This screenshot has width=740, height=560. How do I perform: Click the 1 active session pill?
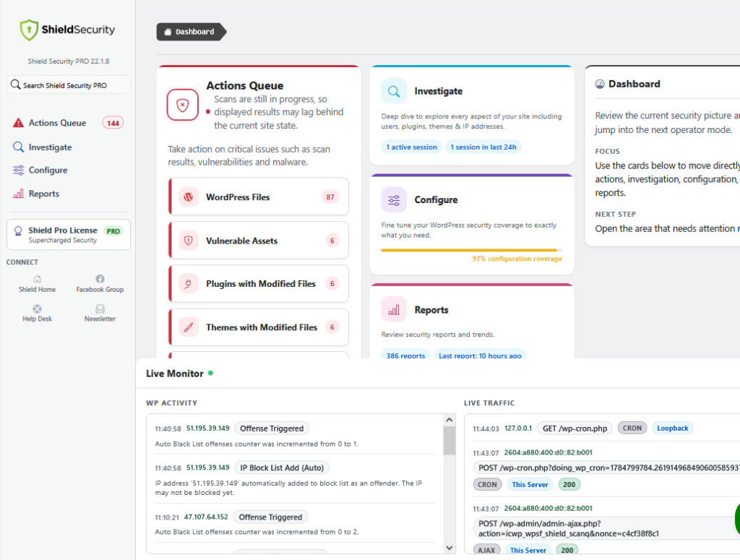tap(411, 147)
